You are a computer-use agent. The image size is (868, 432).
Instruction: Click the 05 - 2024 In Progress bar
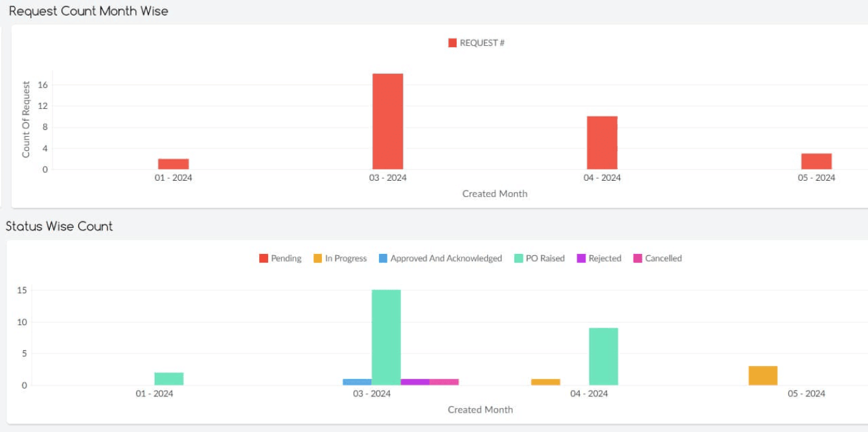tap(763, 376)
